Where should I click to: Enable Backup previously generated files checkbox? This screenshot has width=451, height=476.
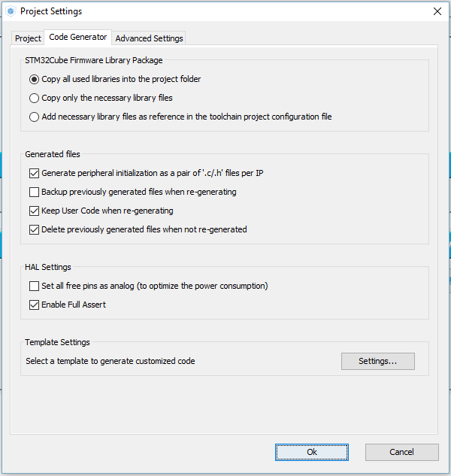coord(34,192)
